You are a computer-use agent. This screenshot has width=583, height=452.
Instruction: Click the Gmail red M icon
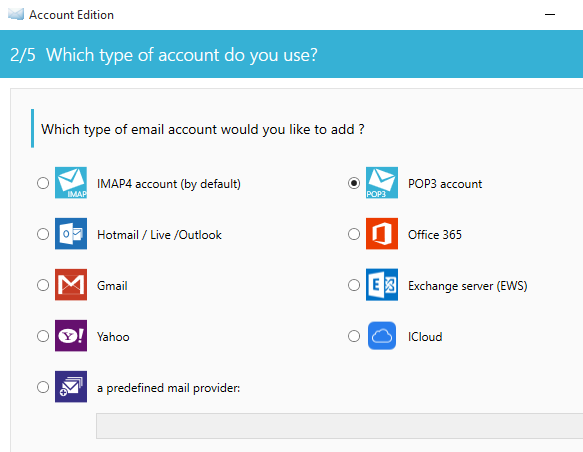coord(71,285)
